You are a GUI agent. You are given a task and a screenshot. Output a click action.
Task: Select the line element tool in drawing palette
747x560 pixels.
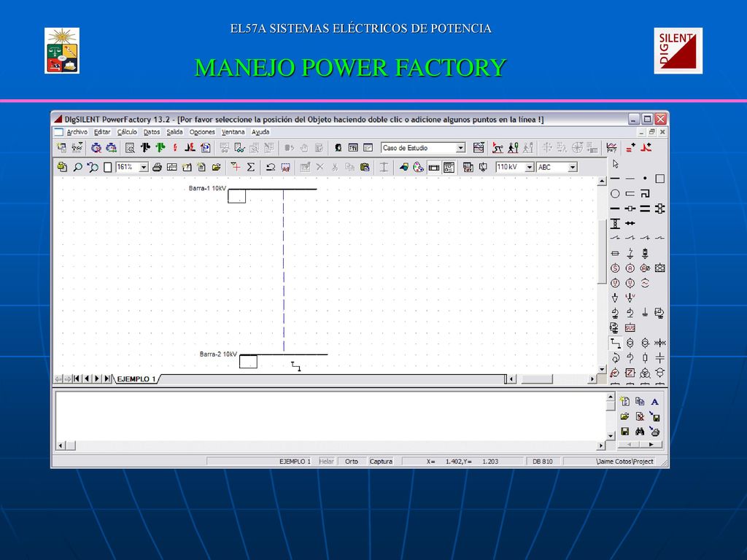tap(616, 343)
